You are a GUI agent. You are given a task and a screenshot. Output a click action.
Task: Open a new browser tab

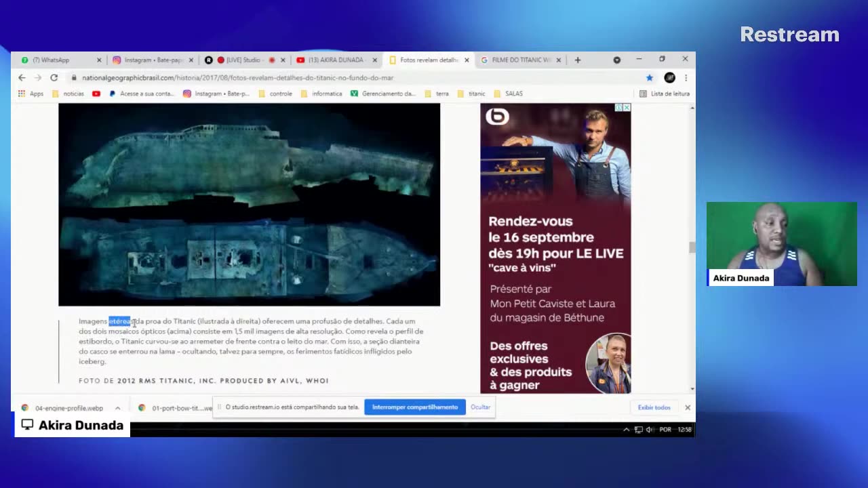point(578,60)
